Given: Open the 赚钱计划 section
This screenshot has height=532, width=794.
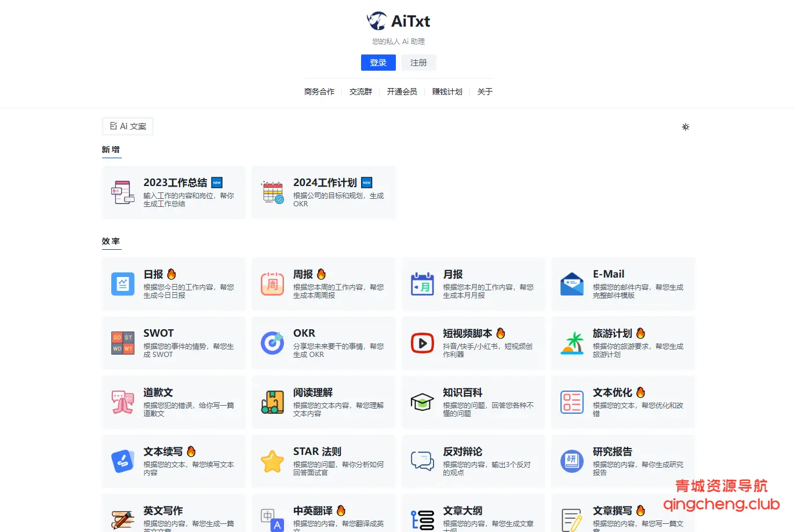Looking at the screenshot, I should 446,91.
